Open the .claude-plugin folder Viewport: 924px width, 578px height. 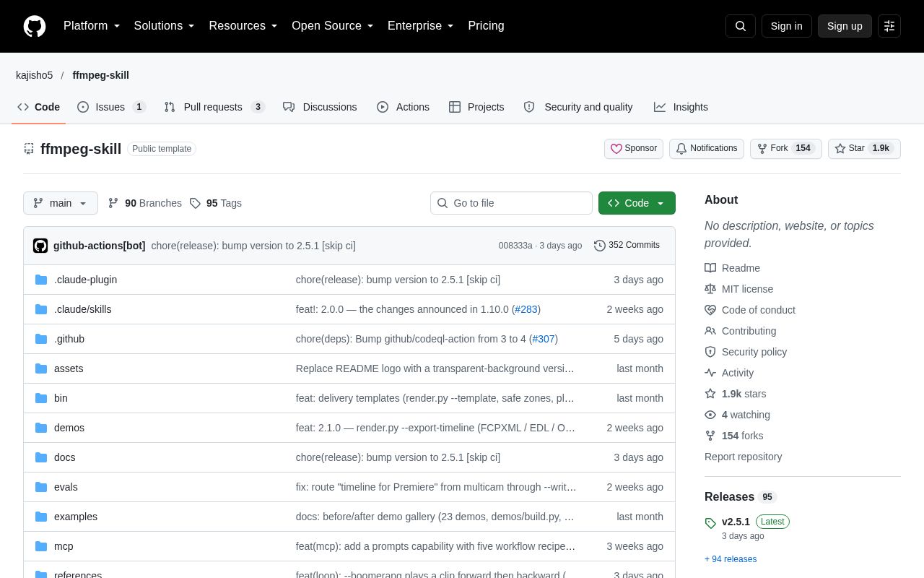[x=85, y=280]
